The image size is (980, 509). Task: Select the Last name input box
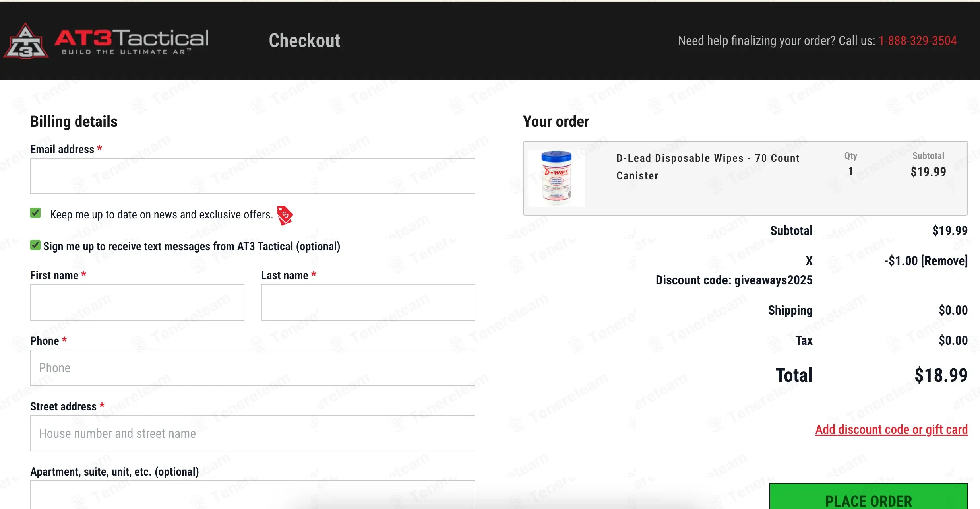pos(368,302)
